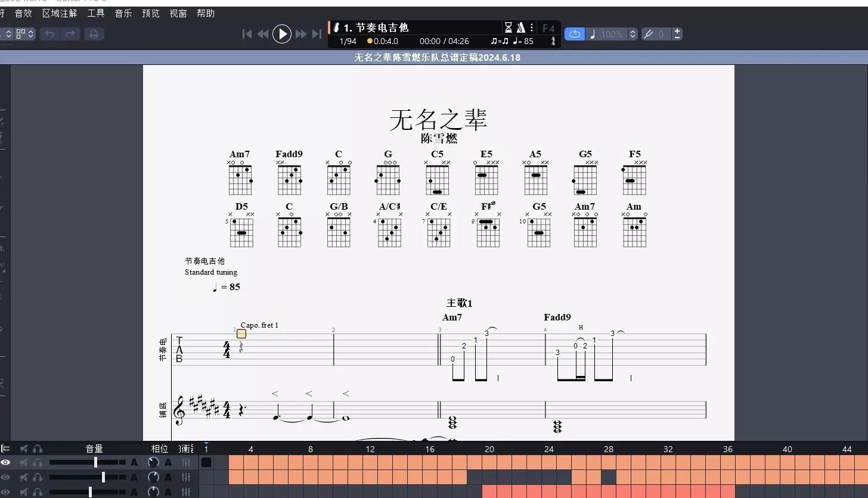Click the play button in the transport
This screenshot has height=498, width=868.
pyautogui.click(x=281, y=34)
